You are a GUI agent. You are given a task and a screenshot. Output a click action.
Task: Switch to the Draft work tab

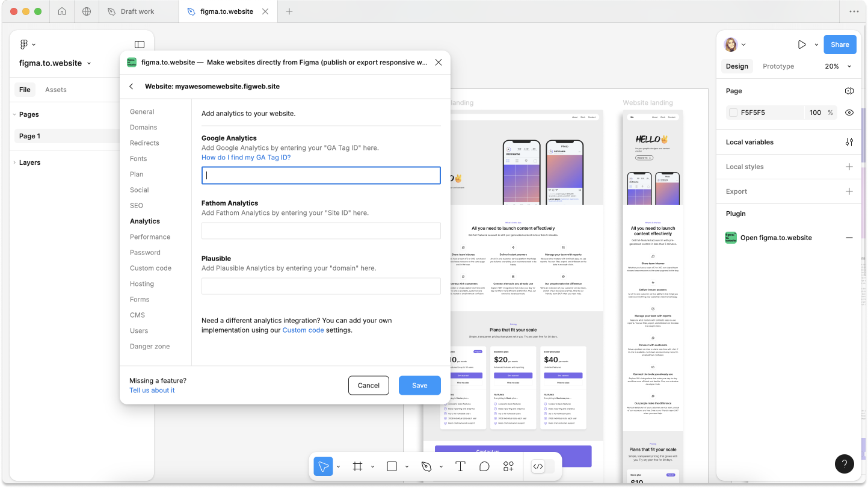[x=138, y=11]
